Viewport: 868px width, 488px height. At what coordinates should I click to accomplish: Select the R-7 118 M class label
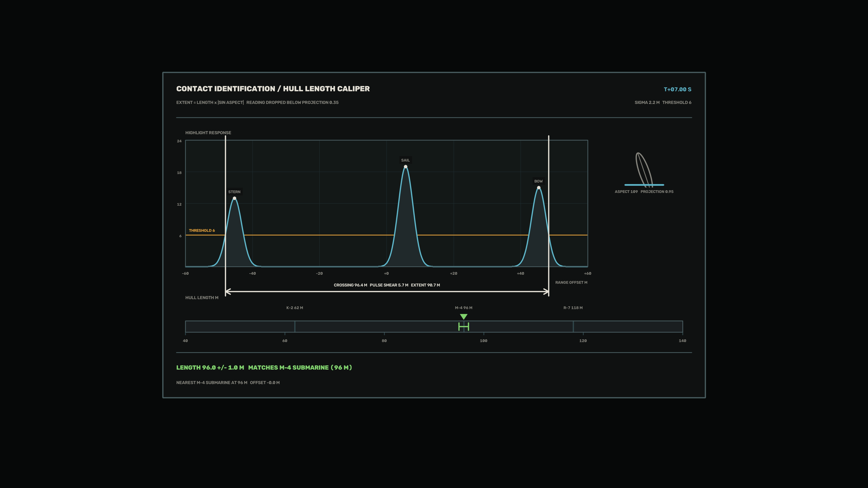pos(573,308)
